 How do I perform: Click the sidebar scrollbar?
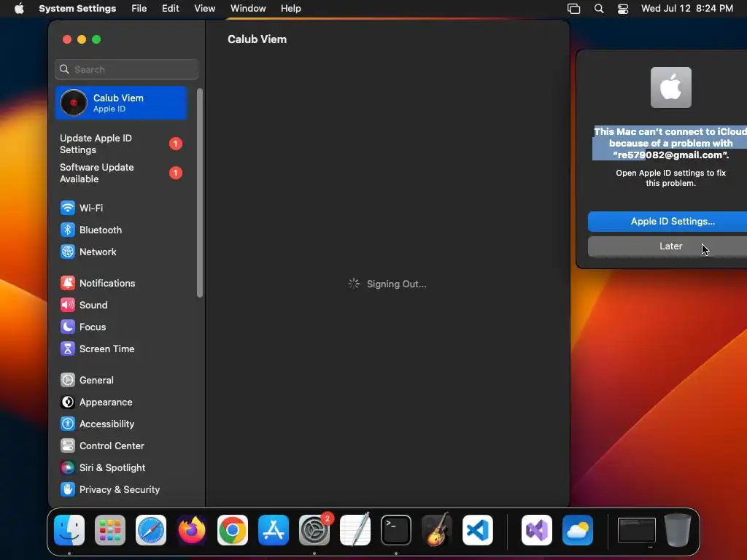point(200,192)
